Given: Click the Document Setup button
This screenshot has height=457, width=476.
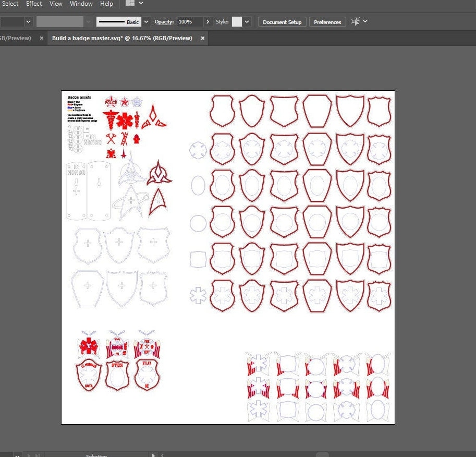Looking at the screenshot, I should tap(282, 21).
